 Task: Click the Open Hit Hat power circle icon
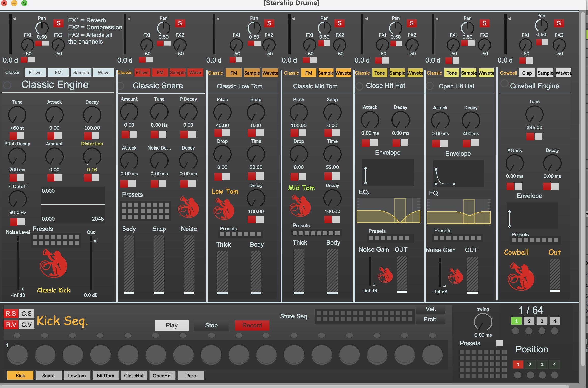click(430, 86)
